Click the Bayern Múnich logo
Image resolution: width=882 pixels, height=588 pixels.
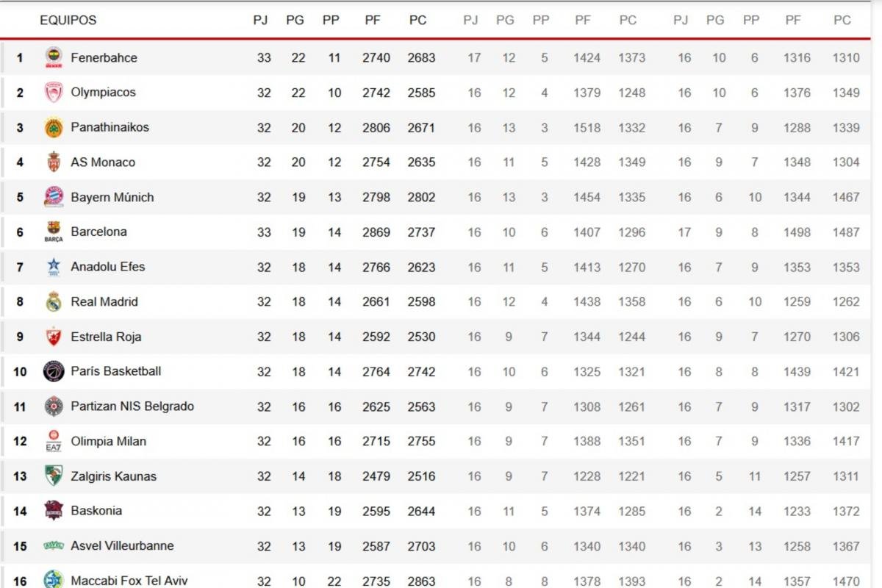[x=54, y=197]
